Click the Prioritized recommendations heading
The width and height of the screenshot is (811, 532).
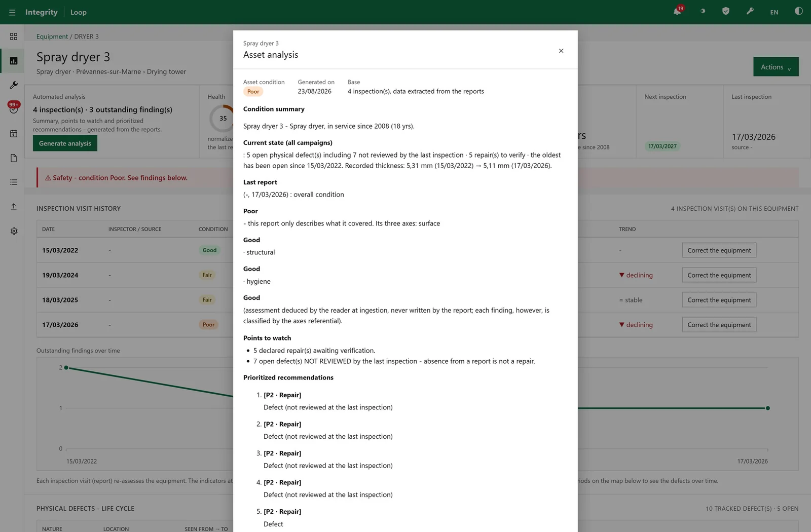[288, 377]
